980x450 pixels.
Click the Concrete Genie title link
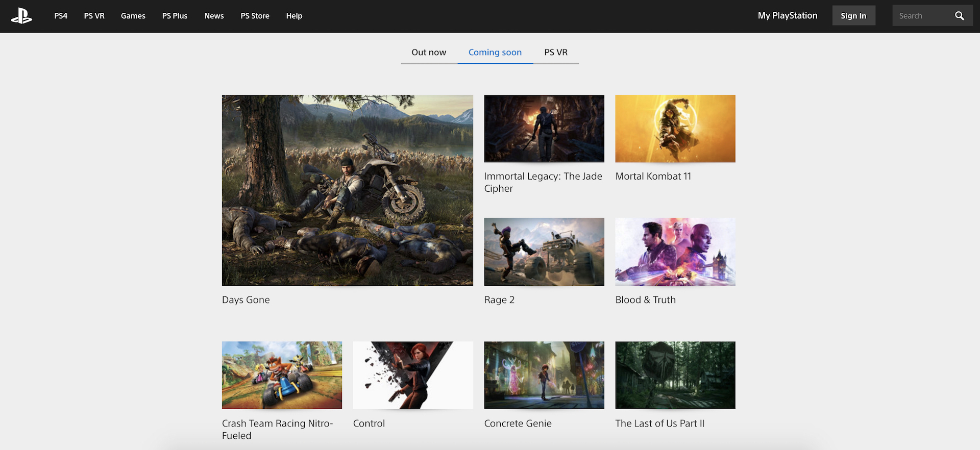tap(518, 423)
